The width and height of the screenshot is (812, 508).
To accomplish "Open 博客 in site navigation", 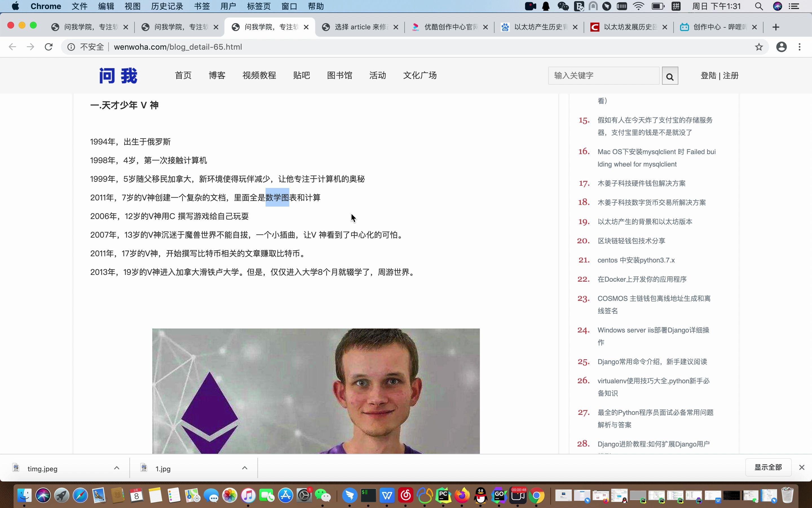I will (217, 75).
